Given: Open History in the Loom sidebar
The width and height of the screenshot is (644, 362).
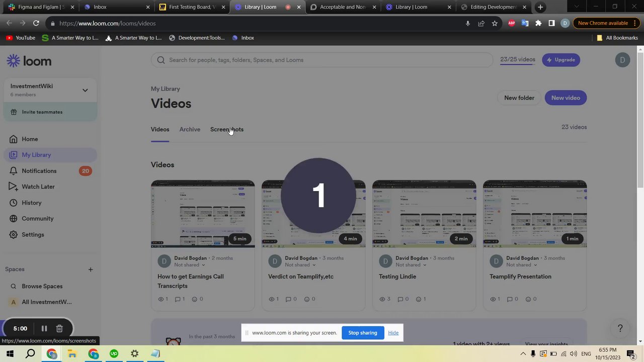Looking at the screenshot, I should [x=31, y=203].
